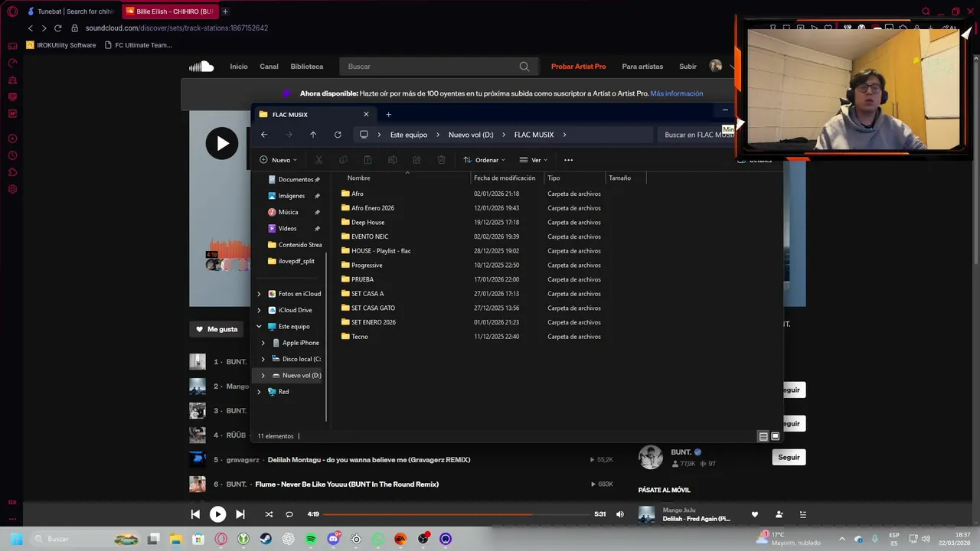The width and height of the screenshot is (980, 551).
Task: Open Biblioteca in SoundCloud nav
Action: [x=307, y=67]
